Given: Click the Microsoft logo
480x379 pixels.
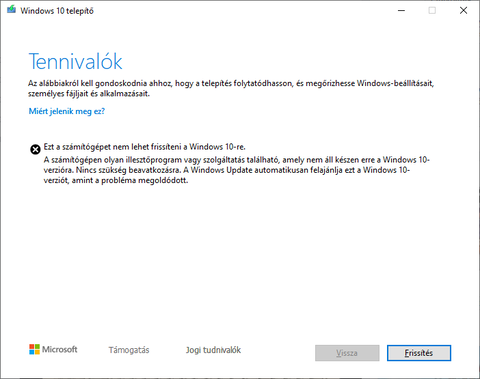Looking at the screenshot, I should [x=53, y=349].
